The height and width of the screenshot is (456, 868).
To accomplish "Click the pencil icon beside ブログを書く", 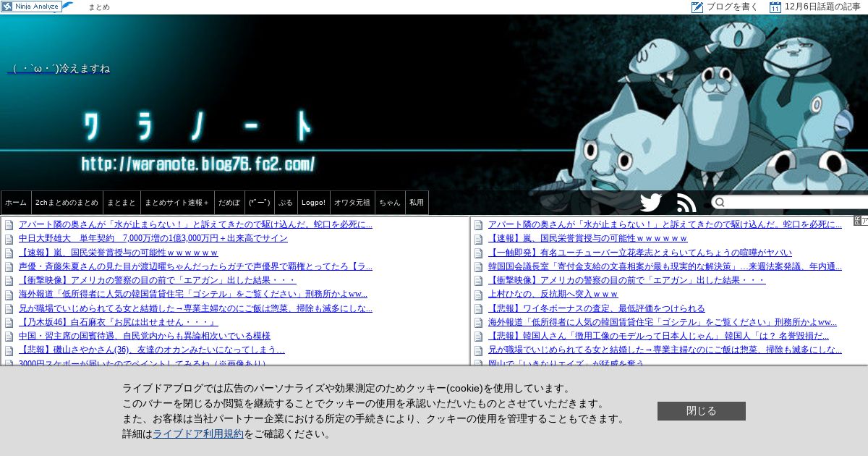I will pos(697,7).
